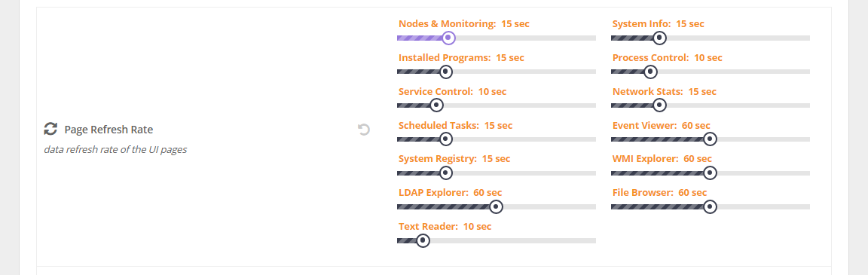Click the Nodes & Monitoring slider handle
The height and width of the screenshot is (275, 868).
449,38
